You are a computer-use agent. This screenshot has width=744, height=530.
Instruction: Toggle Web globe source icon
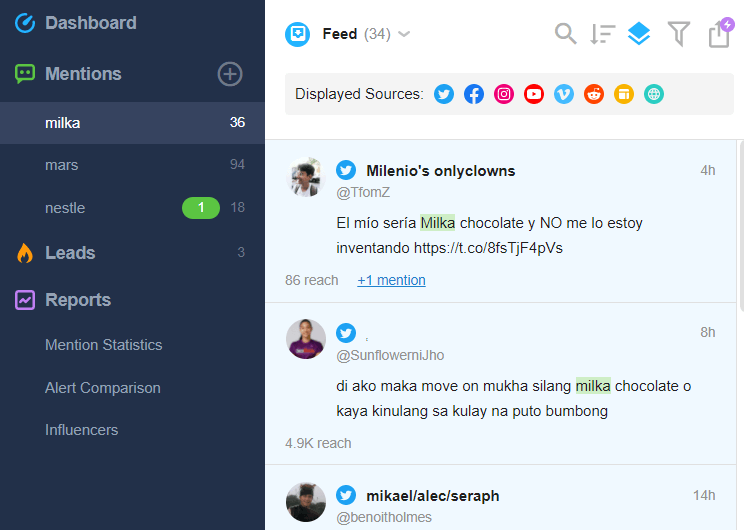(x=654, y=94)
